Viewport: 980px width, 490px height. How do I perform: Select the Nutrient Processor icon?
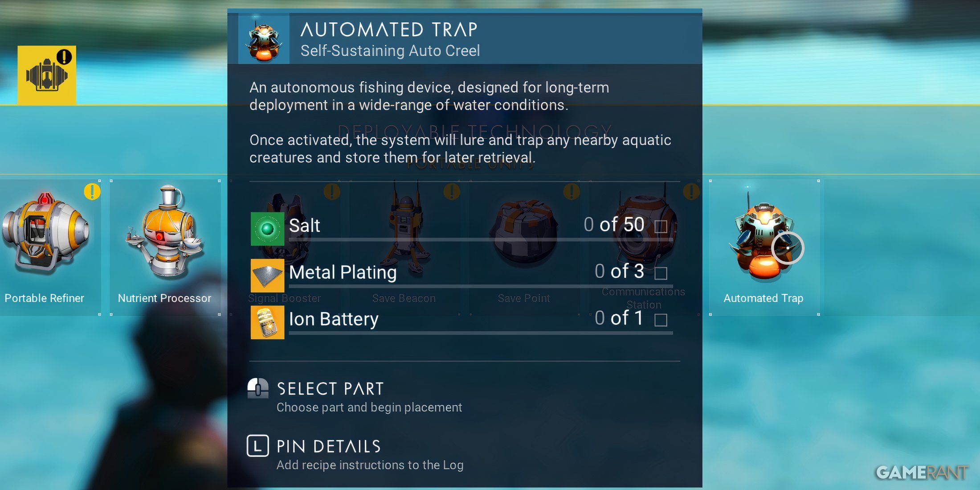click(x=166, y=244)
